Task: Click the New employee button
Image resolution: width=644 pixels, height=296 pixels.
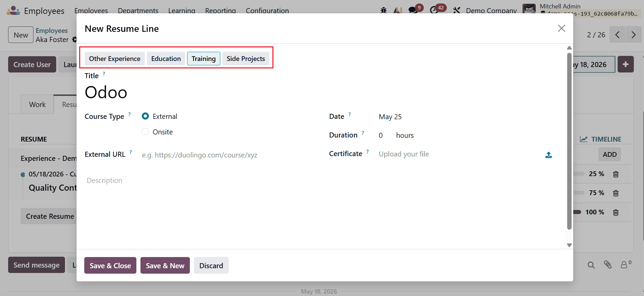Action: coord(21,35)
